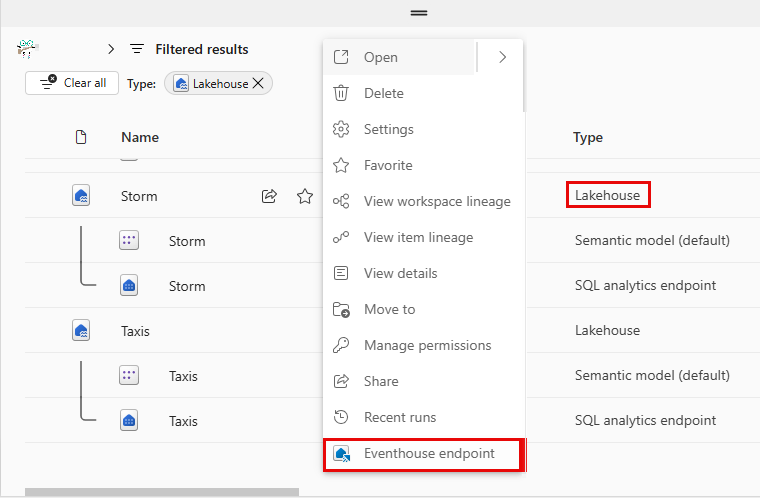Select Delete in the context menu
Viewport: 760px width, 498px height.
tap(384, 94)
